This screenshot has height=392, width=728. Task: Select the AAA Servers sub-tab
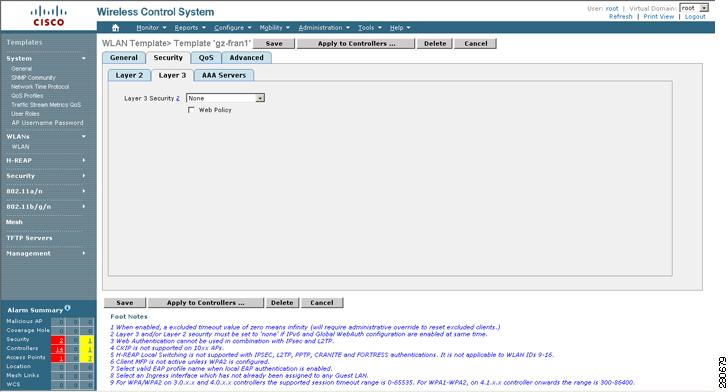(224, 75)
